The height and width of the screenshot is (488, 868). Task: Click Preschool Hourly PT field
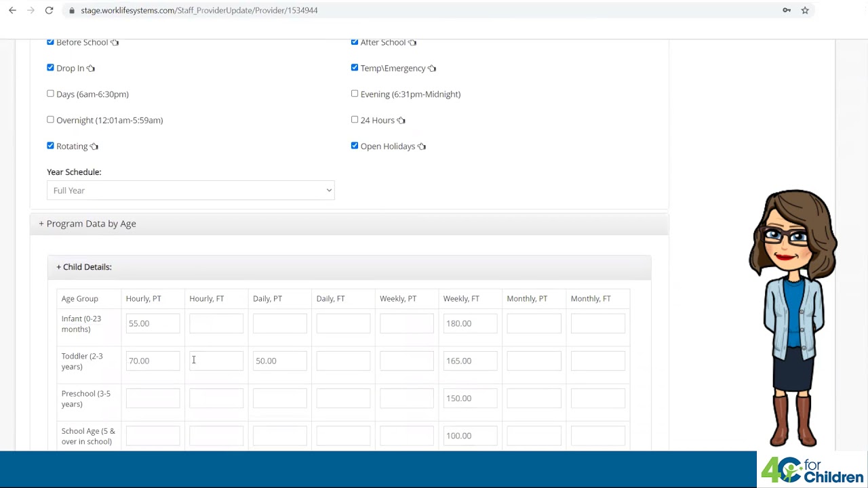tap(153, 398)
